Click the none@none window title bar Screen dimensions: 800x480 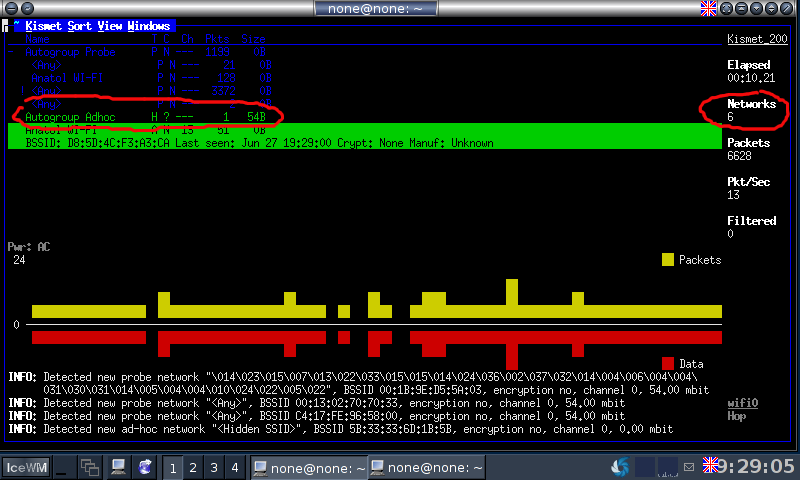point(376,8)
